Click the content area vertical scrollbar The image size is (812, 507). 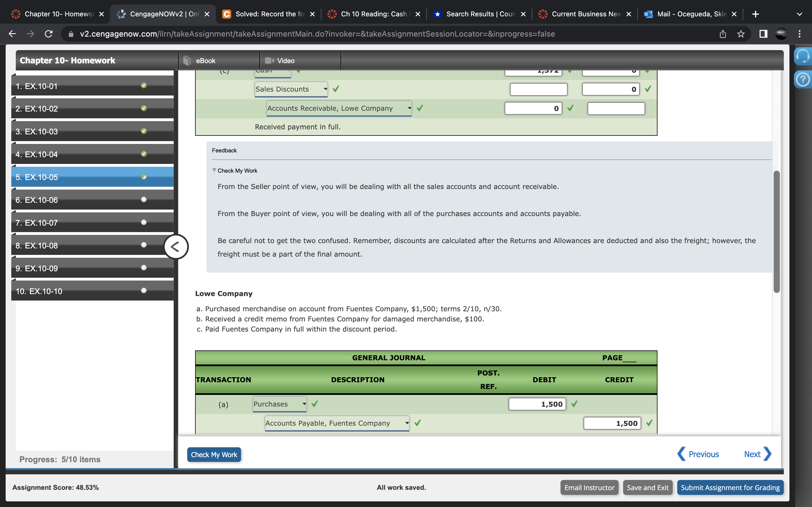(776, 231)
